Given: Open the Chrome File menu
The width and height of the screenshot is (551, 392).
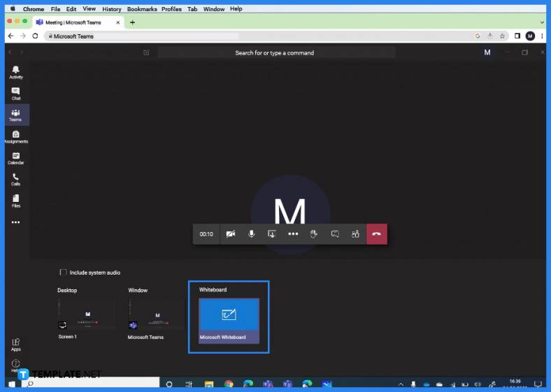Looking at the screenshot, I should [x=55, y=9].
